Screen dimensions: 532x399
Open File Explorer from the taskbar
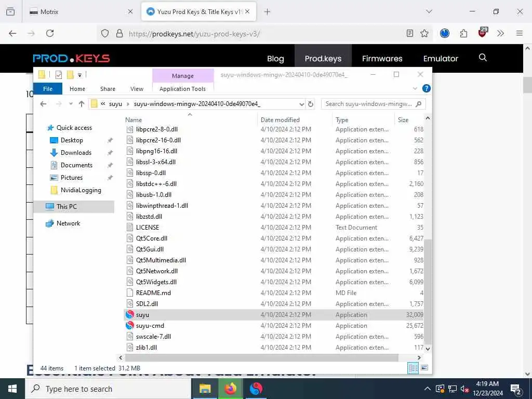pos(205,389)
